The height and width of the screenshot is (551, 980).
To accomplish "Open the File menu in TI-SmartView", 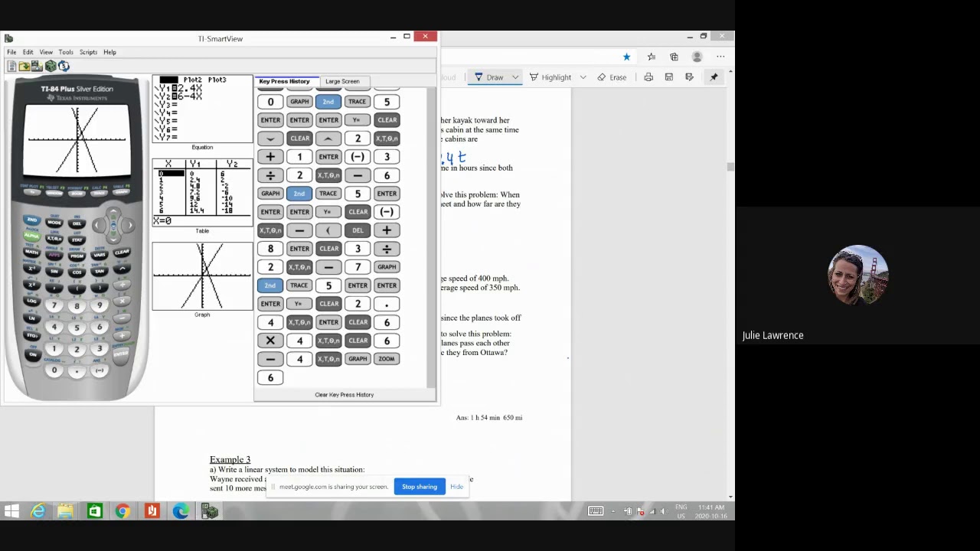I will pyautogui.click(x=11, y=52).
